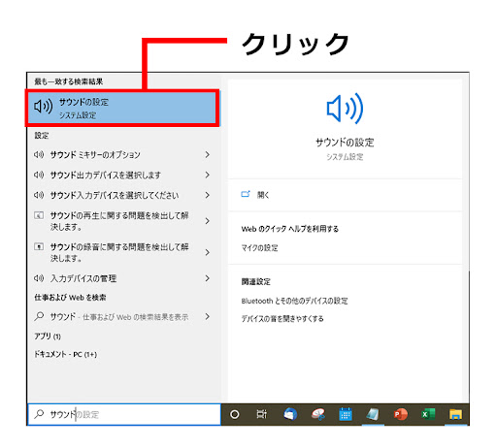
Task: Click サウンドの設定 title in preview pane
Action: (345, 143)
